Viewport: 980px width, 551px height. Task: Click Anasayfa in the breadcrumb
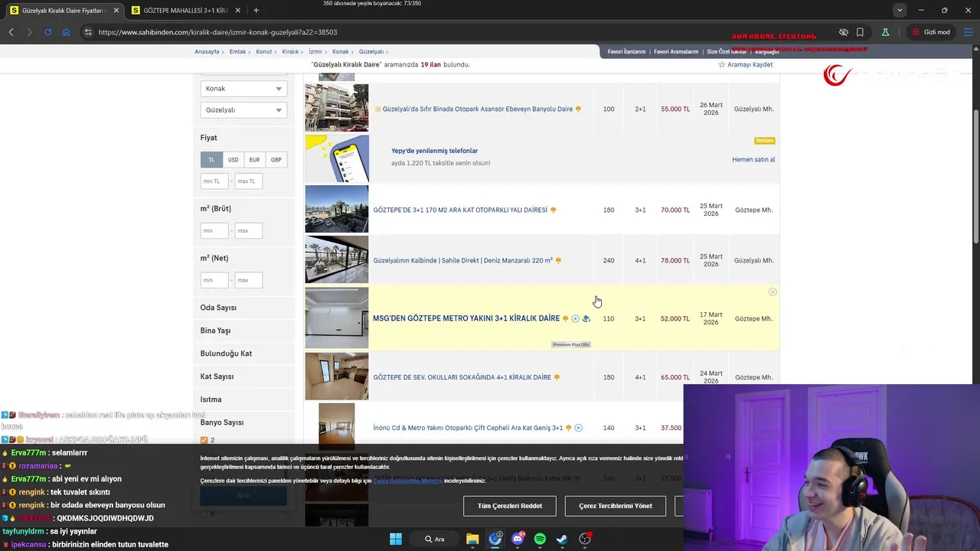(207, 52)
